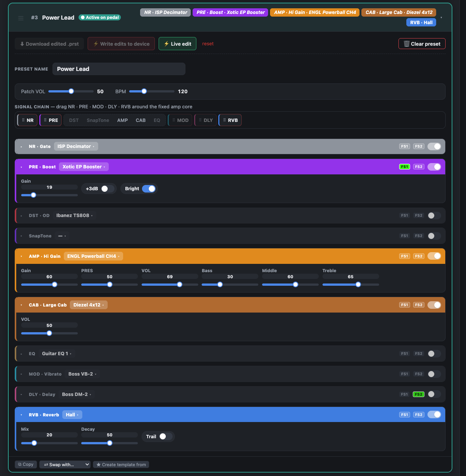Click the red reset link
466x476 pixels.
[x=208, y=44]
